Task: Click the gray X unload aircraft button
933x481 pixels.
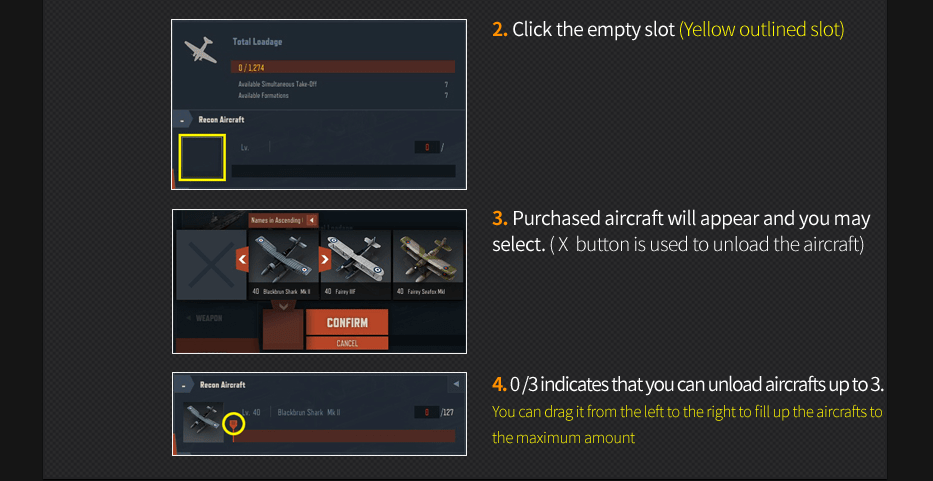Action: pos(211,265)
